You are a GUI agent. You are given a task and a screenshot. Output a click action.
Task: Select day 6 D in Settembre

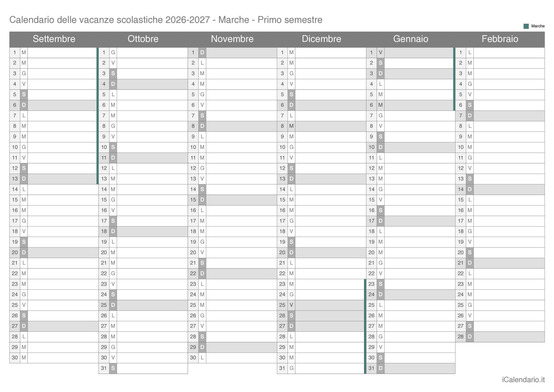(54, 105)
